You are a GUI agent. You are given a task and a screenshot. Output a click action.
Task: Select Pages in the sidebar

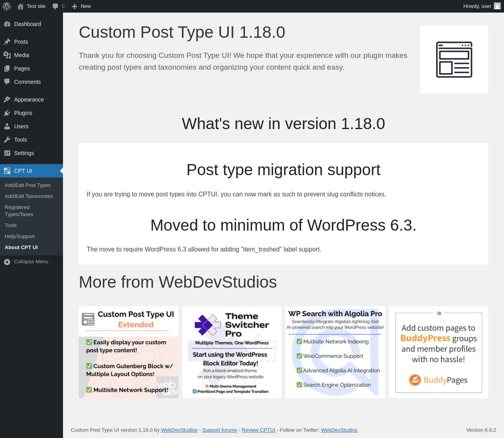point(22,68)
